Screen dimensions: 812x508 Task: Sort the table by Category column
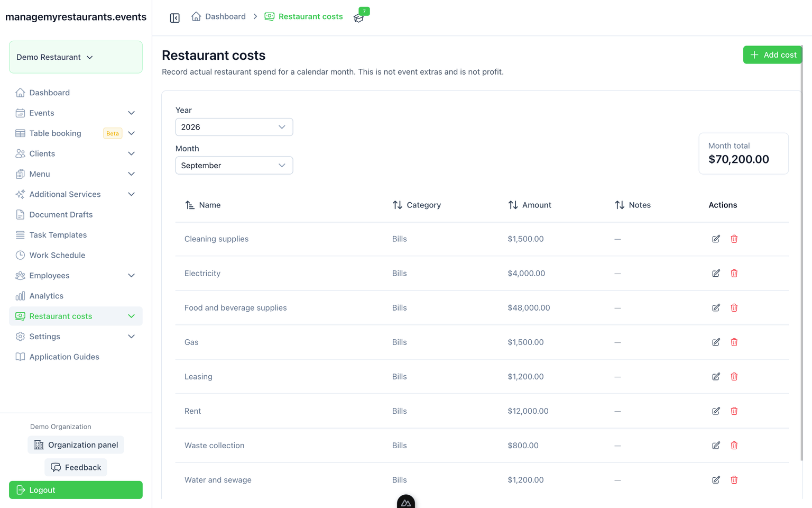[417, 205]
